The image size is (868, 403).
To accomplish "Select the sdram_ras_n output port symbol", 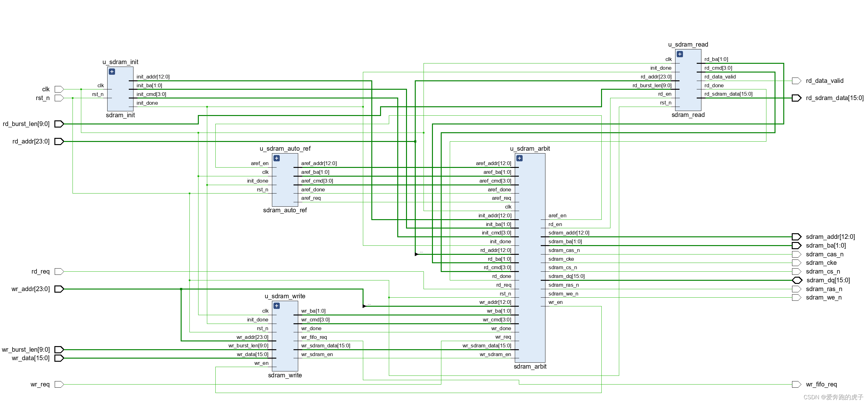I will click(x=796, y=289).
